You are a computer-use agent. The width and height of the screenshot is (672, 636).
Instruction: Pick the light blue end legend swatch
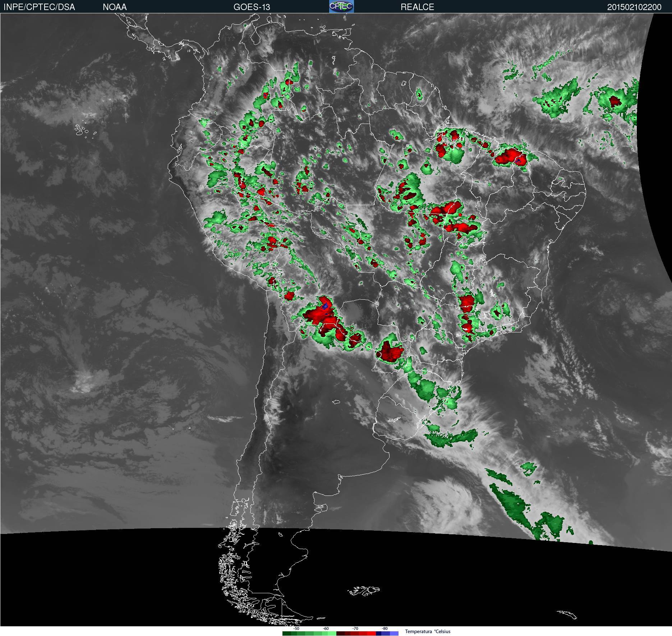coord(394,633)
